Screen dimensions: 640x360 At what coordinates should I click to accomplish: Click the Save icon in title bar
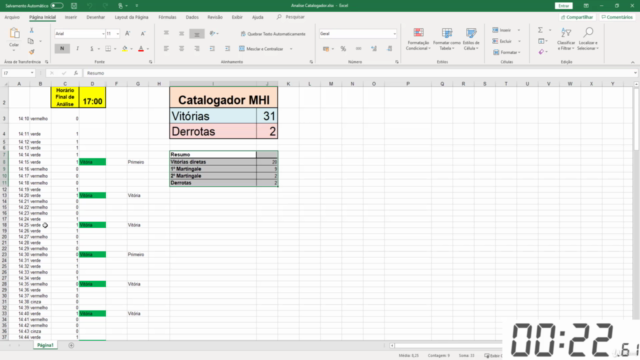[74, 6]
